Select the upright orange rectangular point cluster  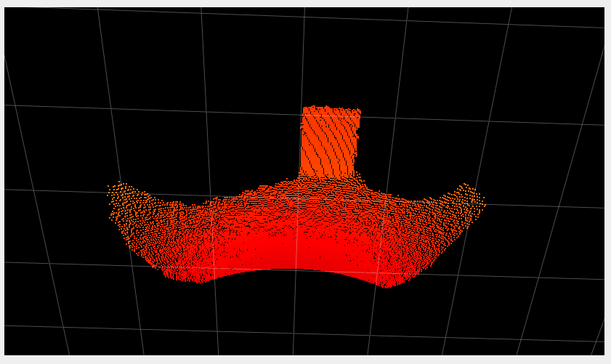330,142
